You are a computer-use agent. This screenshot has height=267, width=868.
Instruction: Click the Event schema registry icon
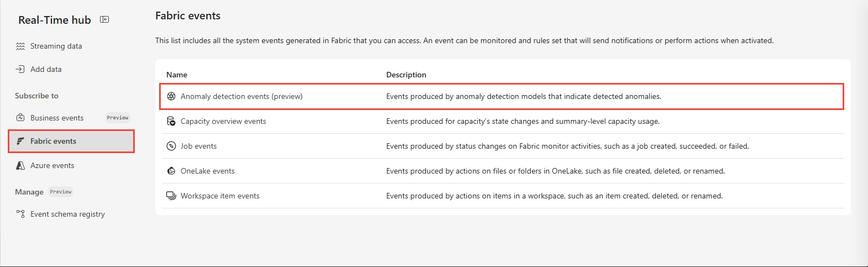[x=20, y=214]
